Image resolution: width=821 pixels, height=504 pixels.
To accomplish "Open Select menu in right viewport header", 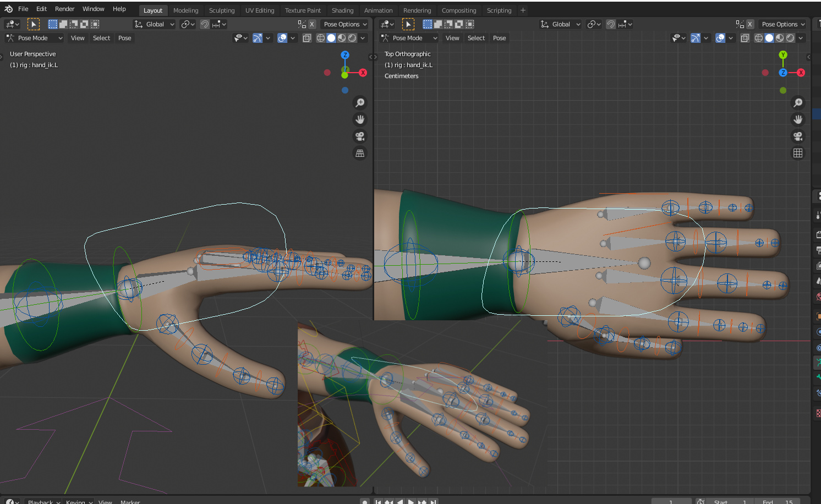I will (x=476, y=38).
